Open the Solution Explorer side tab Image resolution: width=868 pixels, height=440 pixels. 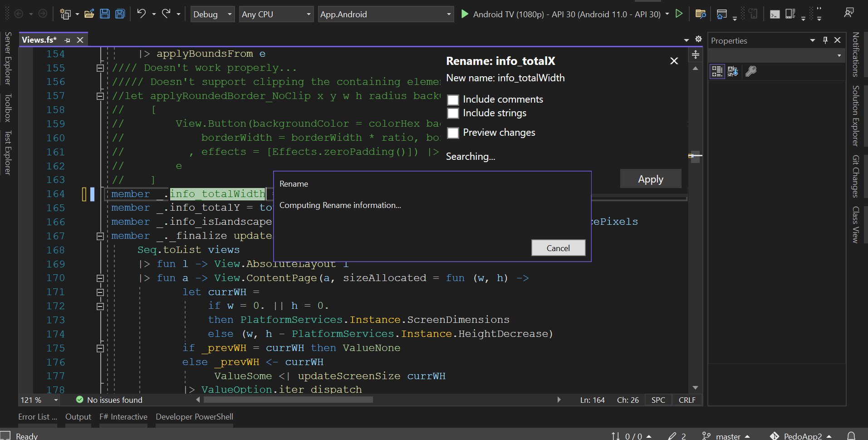pos(856,116)
